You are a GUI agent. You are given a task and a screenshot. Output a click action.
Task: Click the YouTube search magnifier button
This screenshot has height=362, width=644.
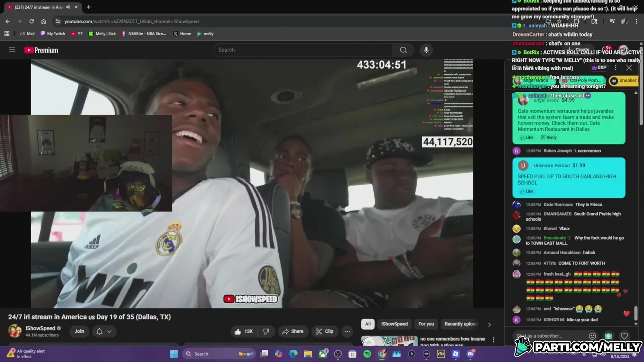pos(403,50)
